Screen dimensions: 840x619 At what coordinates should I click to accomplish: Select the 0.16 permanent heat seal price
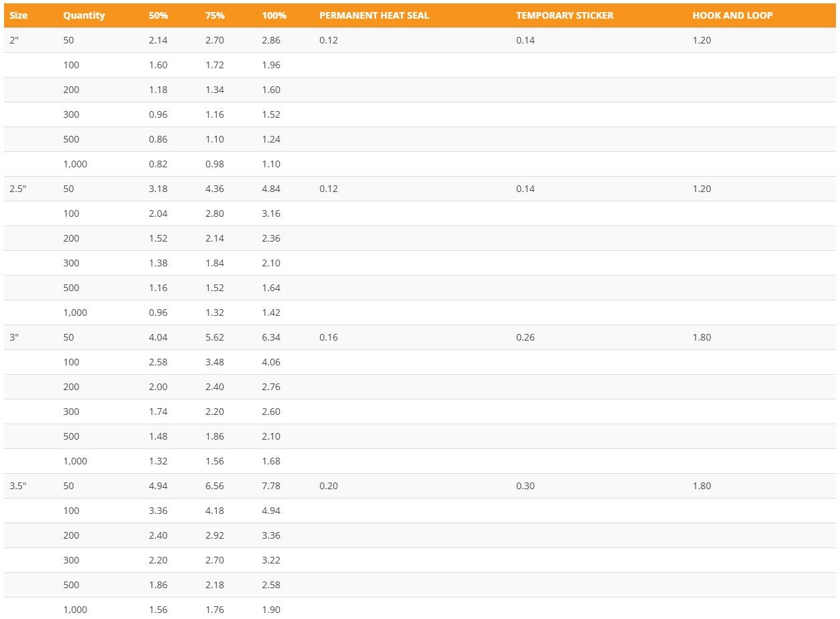(x=329, y=337)
